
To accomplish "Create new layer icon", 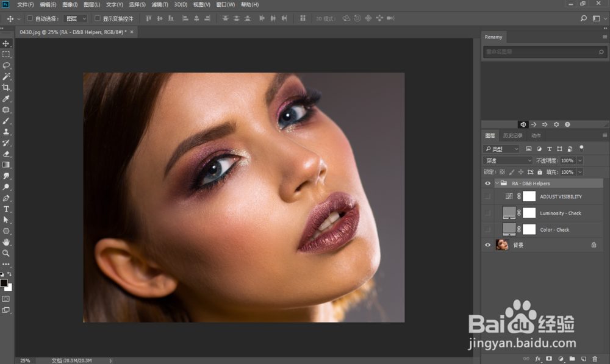I will pyautogui.click(x=584, y=359).
